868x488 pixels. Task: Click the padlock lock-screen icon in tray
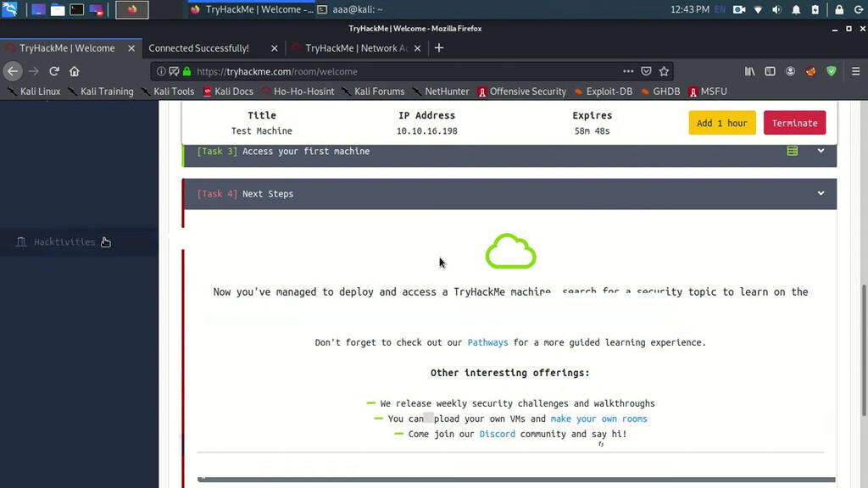tap(837, 9)
